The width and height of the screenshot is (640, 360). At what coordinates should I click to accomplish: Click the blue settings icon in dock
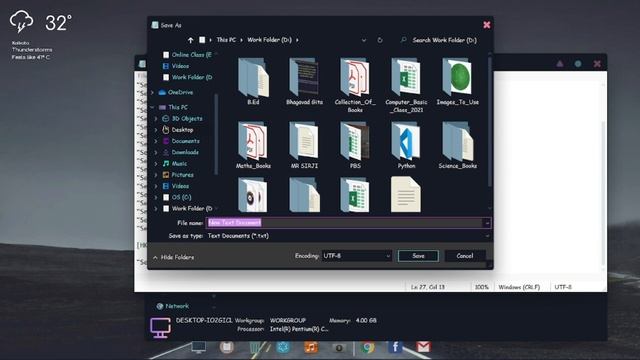[x=283, y=347]
